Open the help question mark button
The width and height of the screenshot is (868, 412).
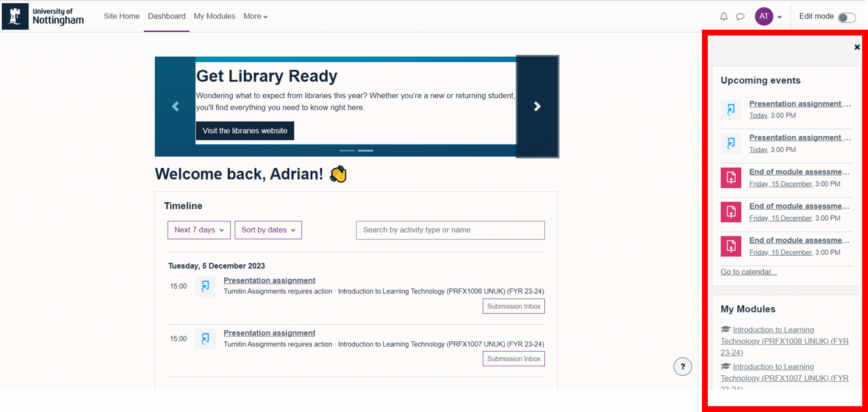682,367
